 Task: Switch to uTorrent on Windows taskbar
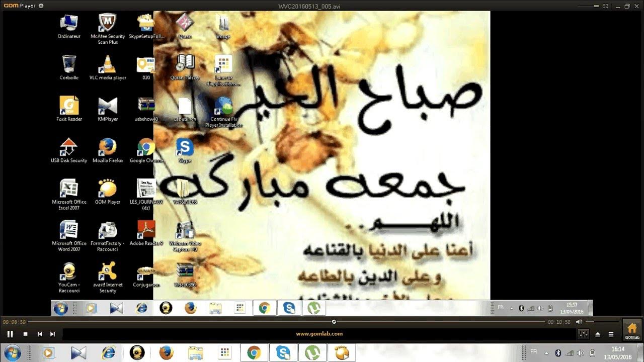312,353
